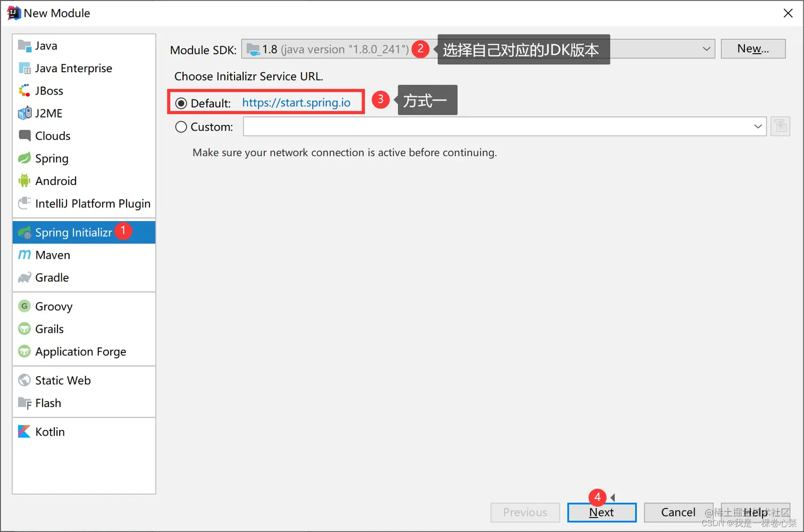The width and height of the screenshot is (804, 532).
Task: Click the Previous button
Action: pos(525,512)
